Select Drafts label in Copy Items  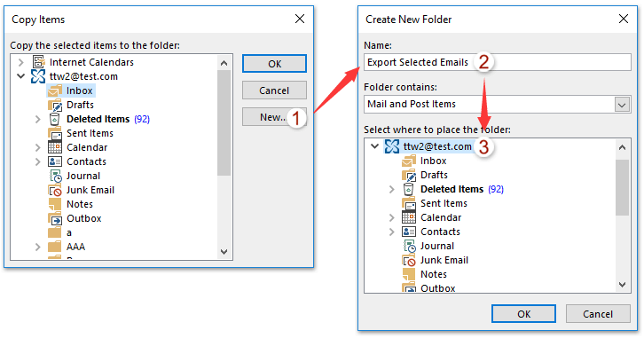80,105
